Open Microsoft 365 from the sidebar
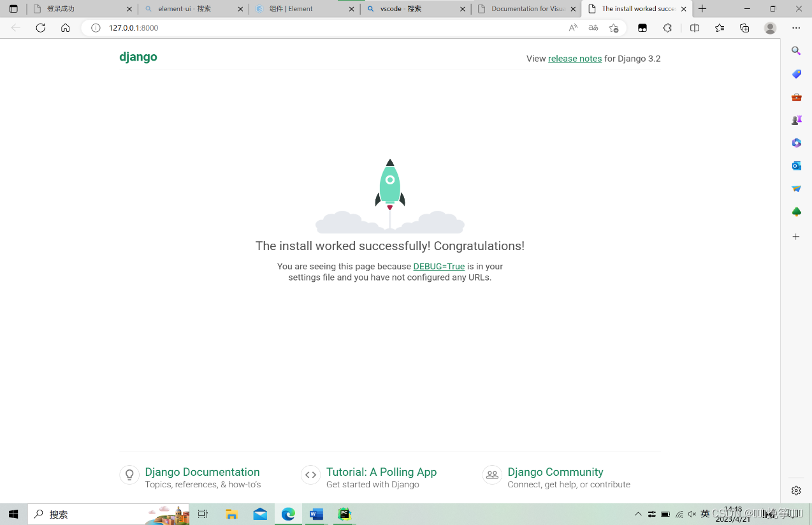This screenshot has height=525, width=812. click(796, 143)
